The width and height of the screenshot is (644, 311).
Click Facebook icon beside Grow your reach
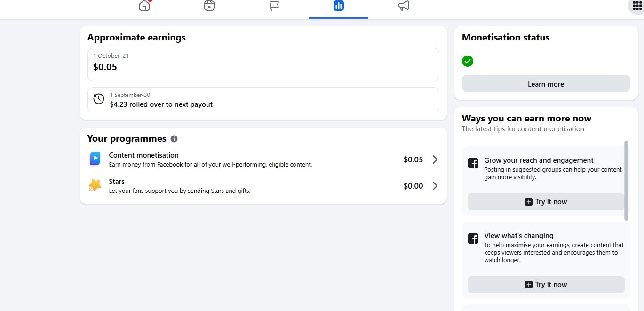[473, 163]
